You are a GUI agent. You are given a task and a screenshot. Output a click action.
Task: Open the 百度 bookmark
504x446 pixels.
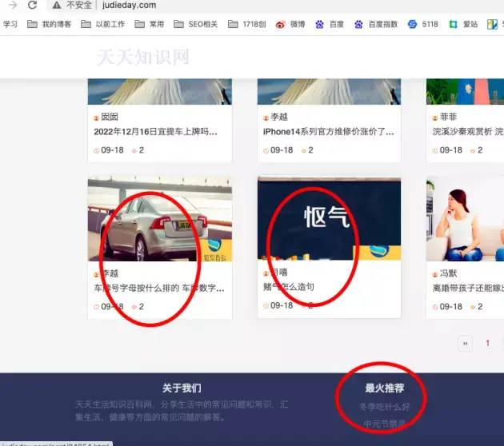coord(330,24)
